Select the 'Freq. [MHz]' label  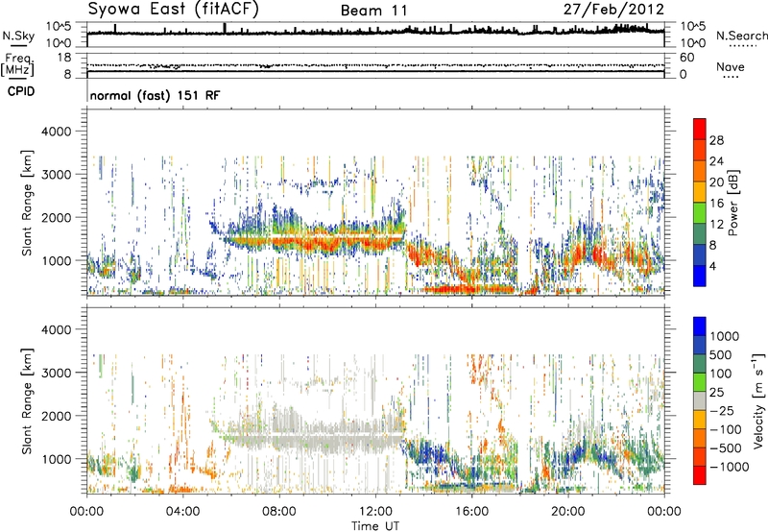(x=18, y=65)
